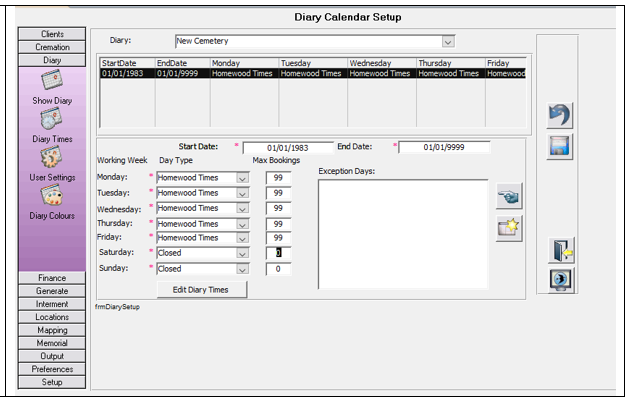Image resolution: width=626 pixels, height=398 pixels.
Task: Click Saturday's Max Bookings field
Action: point(278,253)
